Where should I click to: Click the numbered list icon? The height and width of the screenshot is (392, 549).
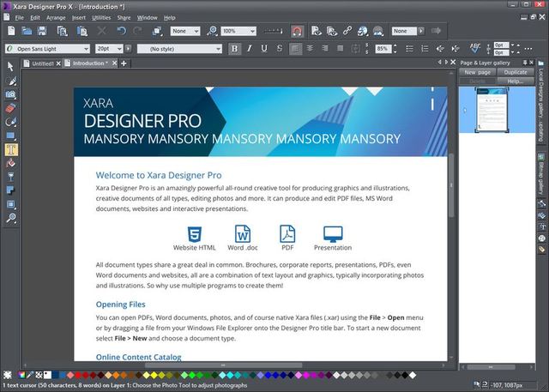click(x=425, y=49)
